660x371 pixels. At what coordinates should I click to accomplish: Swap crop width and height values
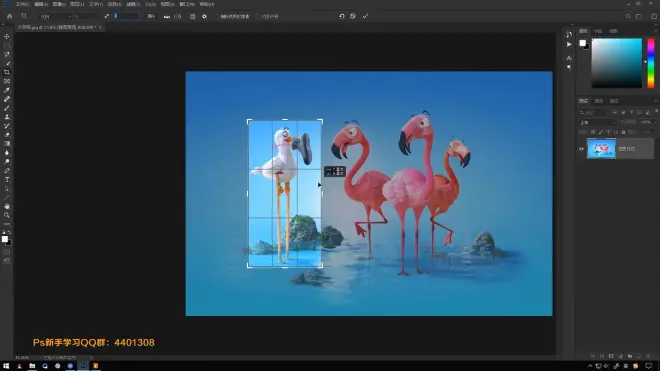coord(106,16)
